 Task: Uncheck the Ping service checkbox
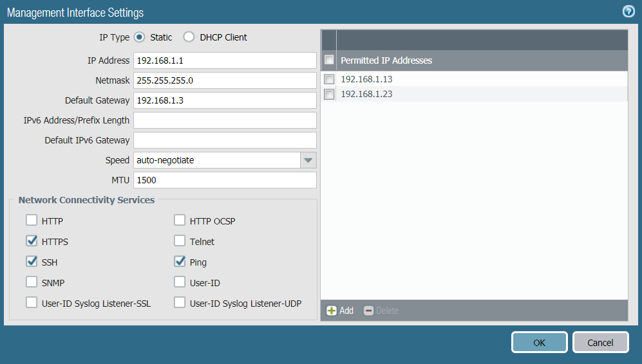tap(180, 261)
